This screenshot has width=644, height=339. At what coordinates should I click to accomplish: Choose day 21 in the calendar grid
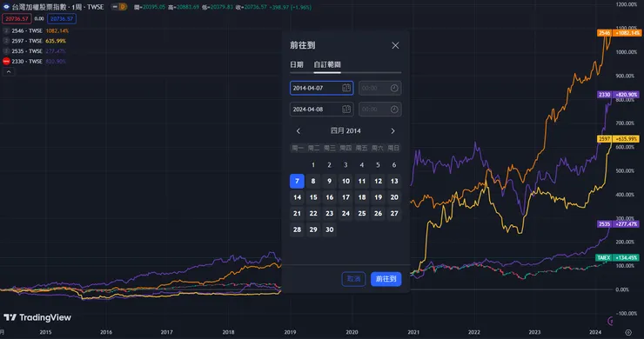(297, 214)
